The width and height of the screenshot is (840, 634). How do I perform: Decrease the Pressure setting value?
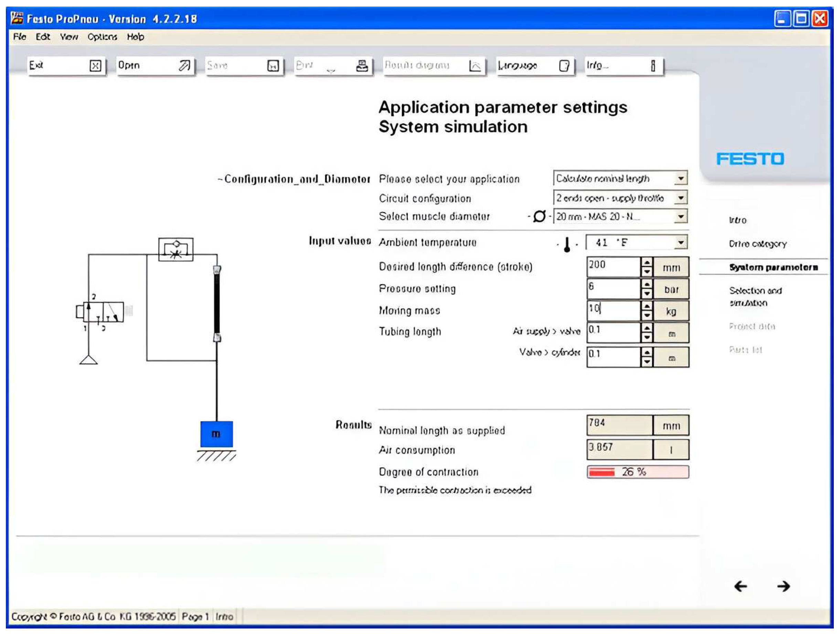click(647, 293)
